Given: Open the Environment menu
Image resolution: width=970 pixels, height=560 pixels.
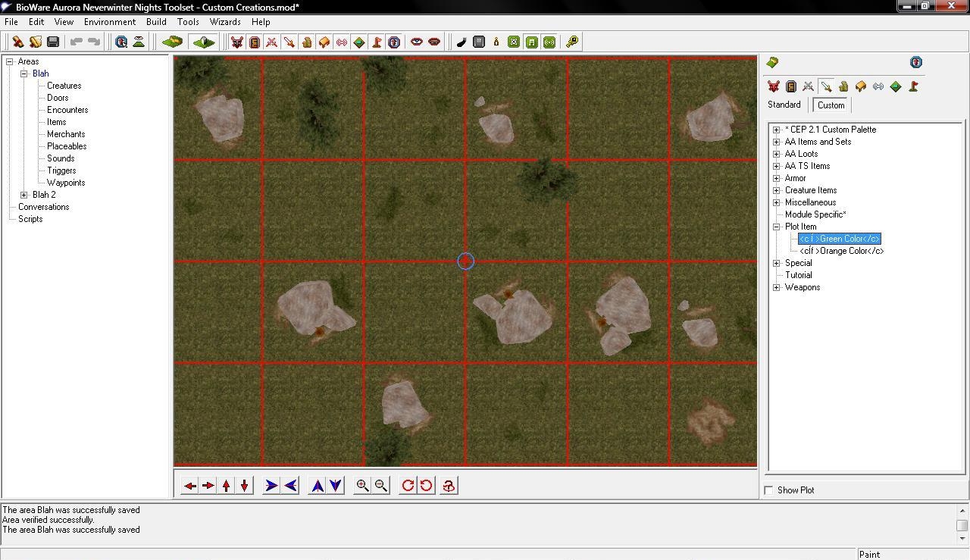Looking at the screenshot, I should coord(110,22).
